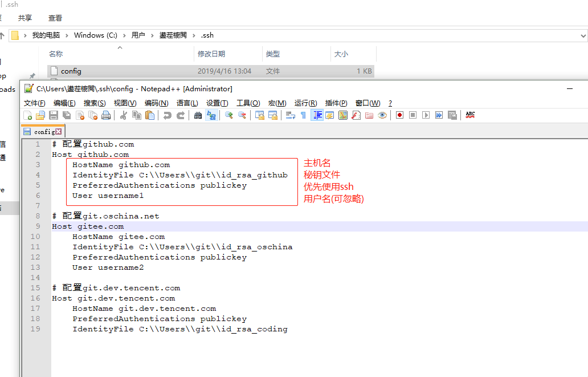Open the 语言(L) menu
This screenshot has width=588, height=377.
[187, 103]
